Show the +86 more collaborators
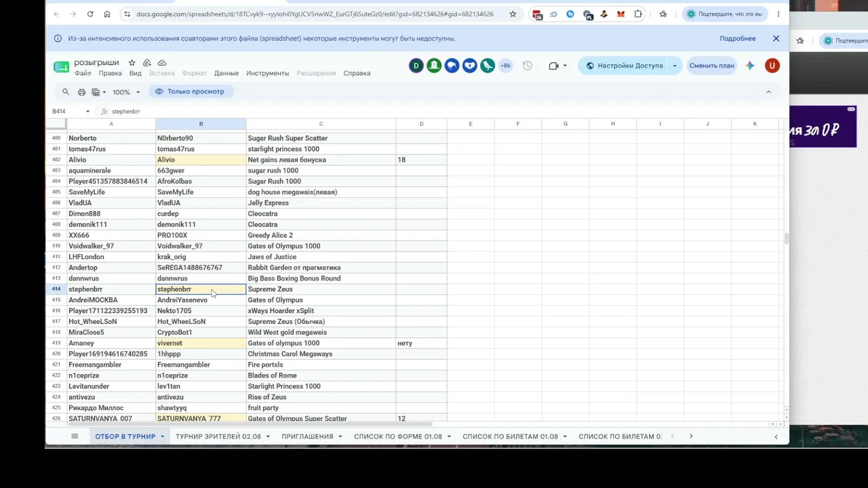Image resolution: width=868 pixels, height=488 pixels. coord(505,66)
